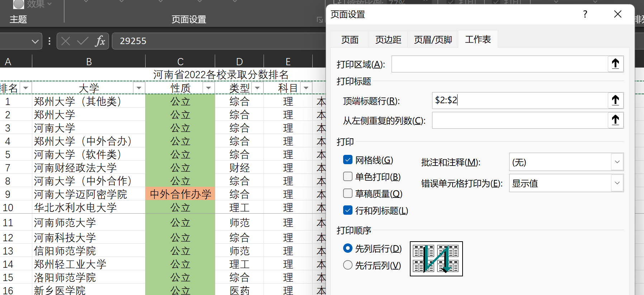
Task: Expand the Name Box dropdown arrow
Action: coord(35,41)
